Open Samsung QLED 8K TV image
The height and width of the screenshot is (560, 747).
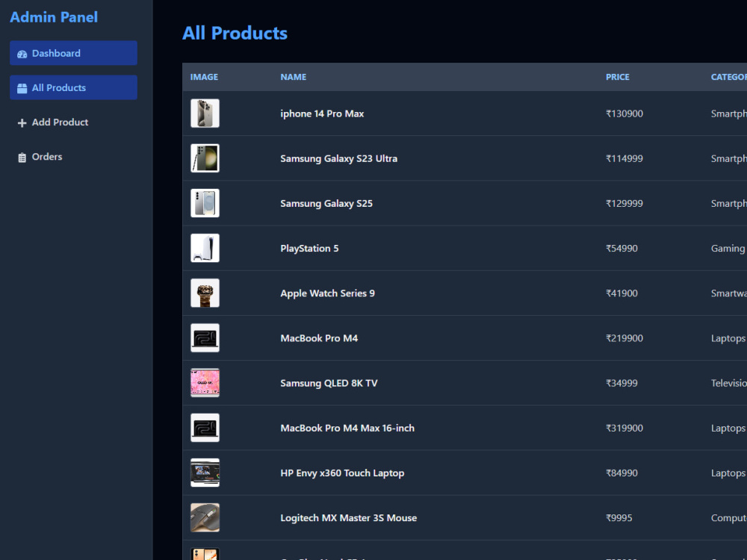point(205,383)
